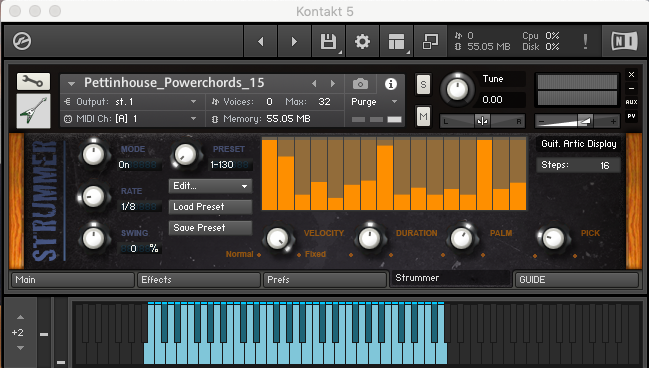Click the RATE knob

pyautogui.click(x=93, y=196)
